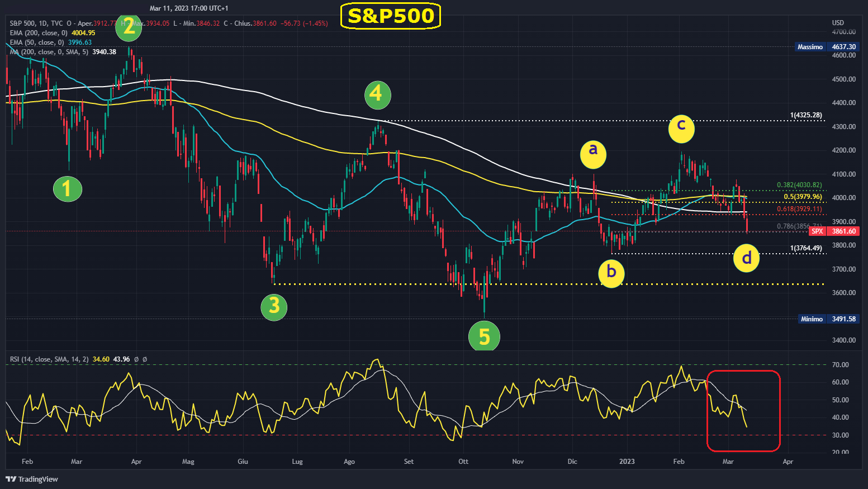Click the TradingView logo

(x=32, y=479)
